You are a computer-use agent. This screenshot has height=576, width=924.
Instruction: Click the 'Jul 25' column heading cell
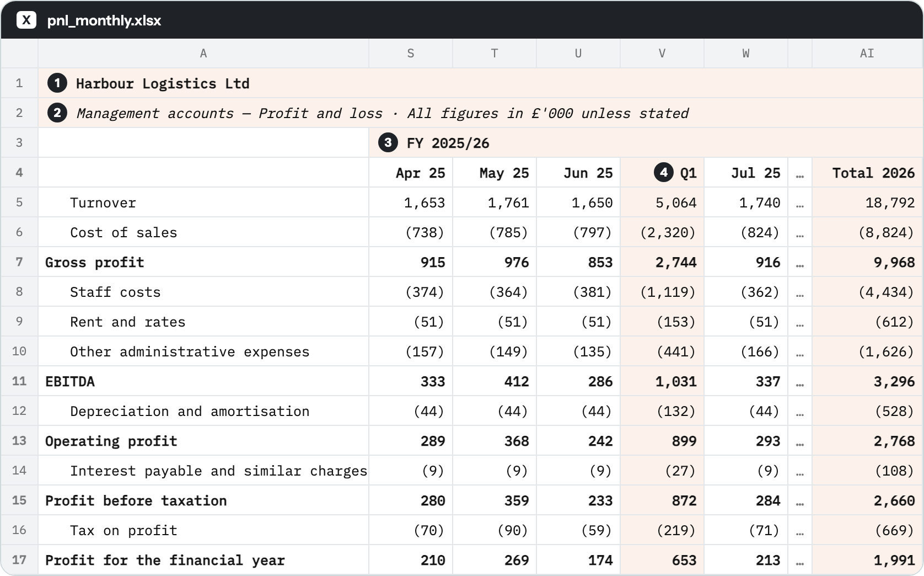click(746, 173)
